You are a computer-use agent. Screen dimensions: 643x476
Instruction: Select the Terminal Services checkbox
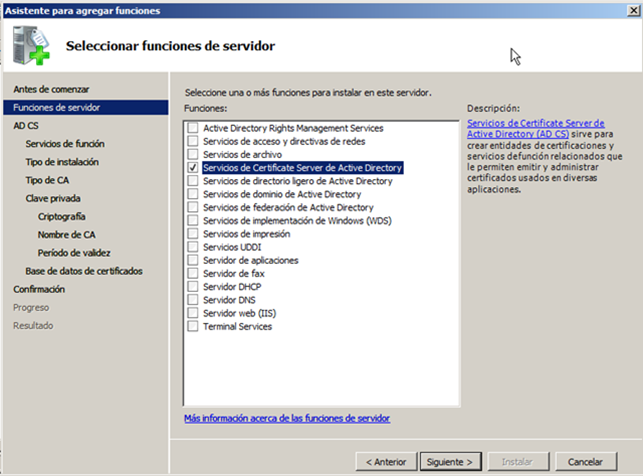(193, 326)
